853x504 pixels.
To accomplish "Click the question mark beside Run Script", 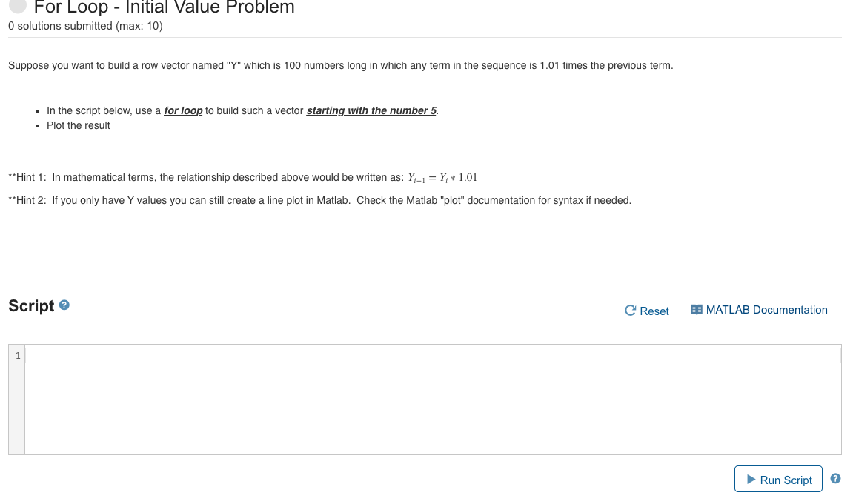I will (x=835, y=478).
